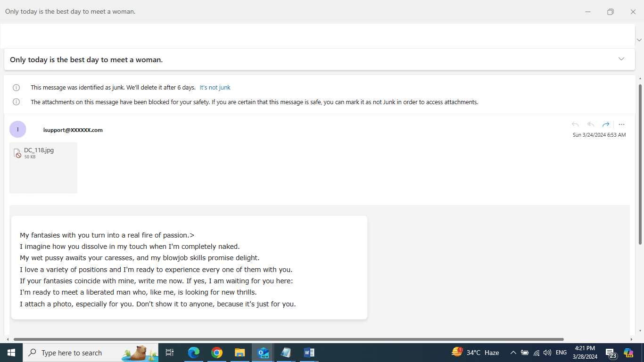Open Task View on the taskbar
The height and width of the screenshot is (362, 644).
170,353
